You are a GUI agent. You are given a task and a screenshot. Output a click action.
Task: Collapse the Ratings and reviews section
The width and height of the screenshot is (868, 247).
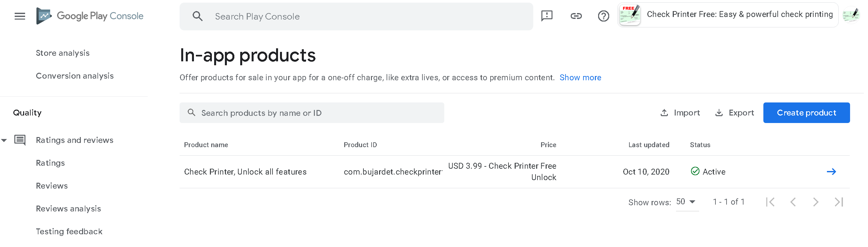coord(4,140)
